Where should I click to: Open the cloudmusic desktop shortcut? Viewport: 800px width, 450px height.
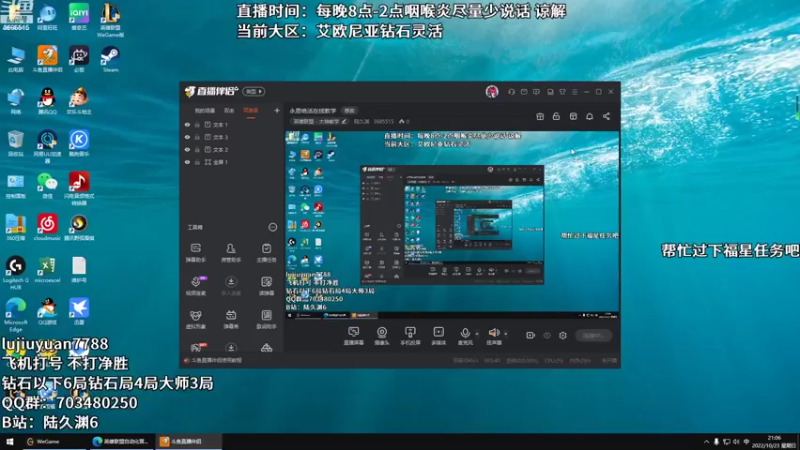pos(47,228)
